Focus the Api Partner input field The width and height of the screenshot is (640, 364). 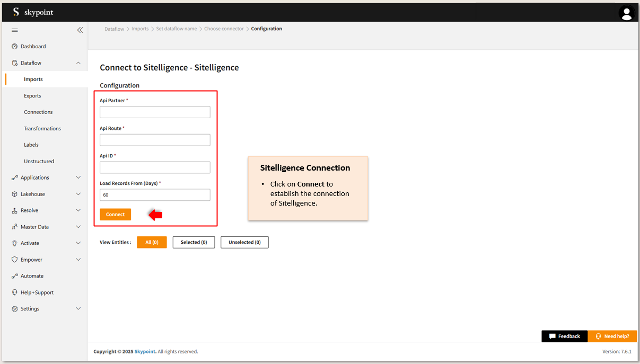point(155,112)
